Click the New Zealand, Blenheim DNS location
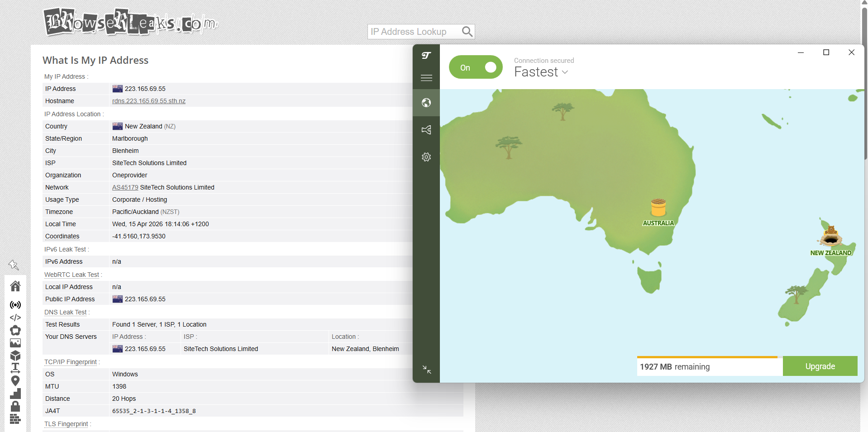The width and height of the screenshot is (868, 432). [365, 349]
